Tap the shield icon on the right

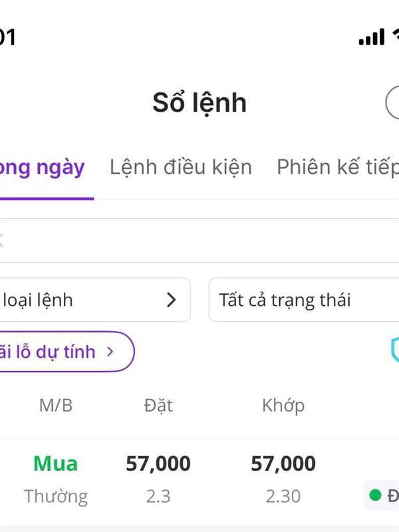pos(394,350)
